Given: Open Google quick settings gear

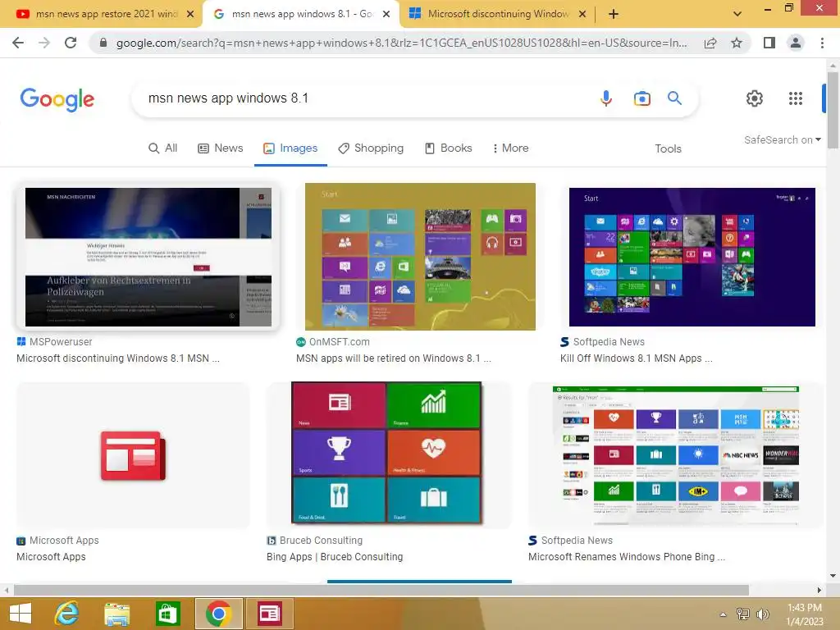Looking at the screenshot, I should (x=755, y=98).
